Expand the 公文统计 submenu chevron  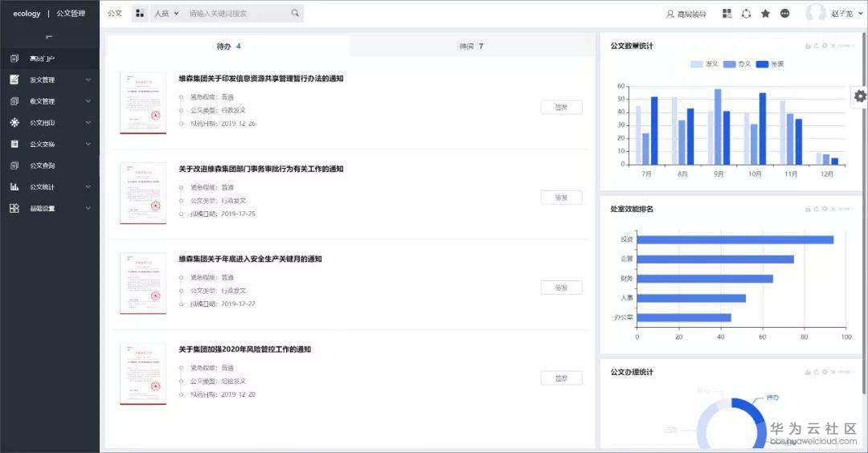88,187
